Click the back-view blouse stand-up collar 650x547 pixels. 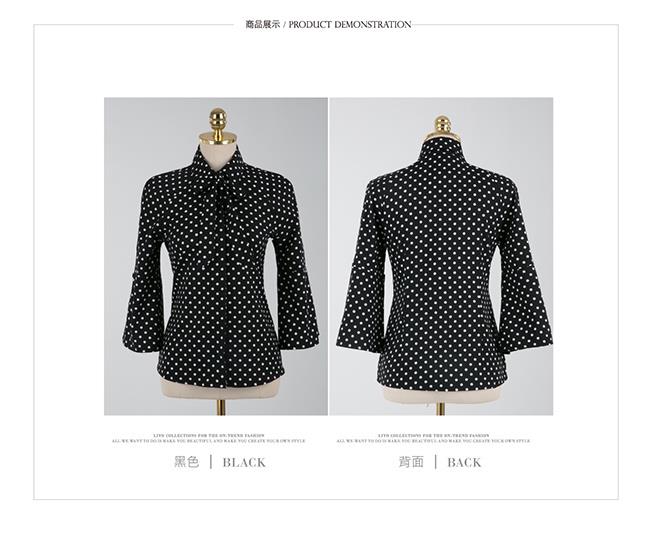pyautogui.click(x=441, y=151)
